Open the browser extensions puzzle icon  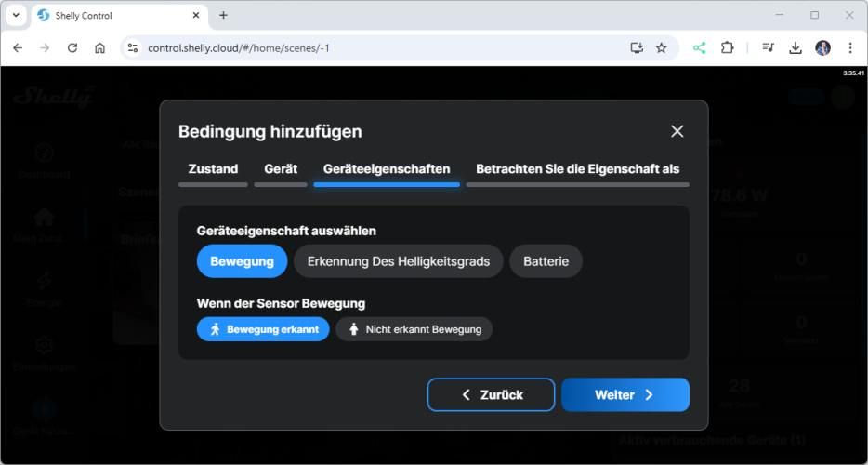coord(727,47)
